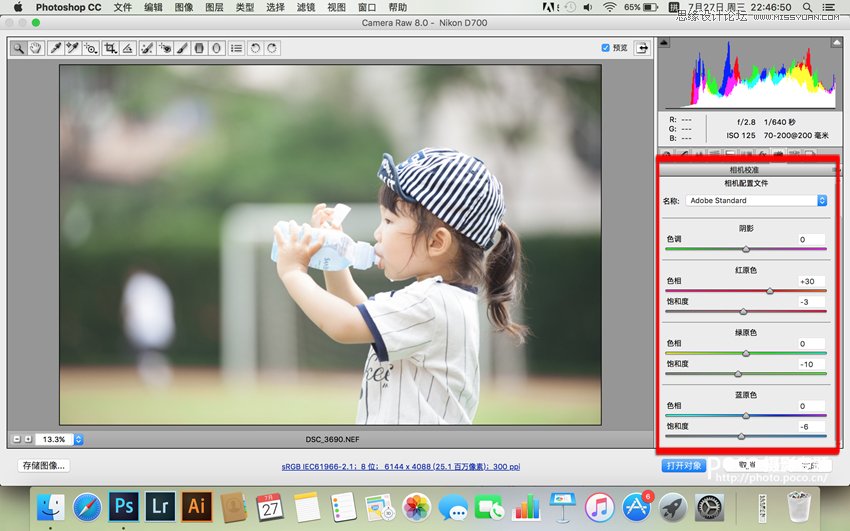Click the blue primary saturation -6 value field

click(x=812, y=426)
